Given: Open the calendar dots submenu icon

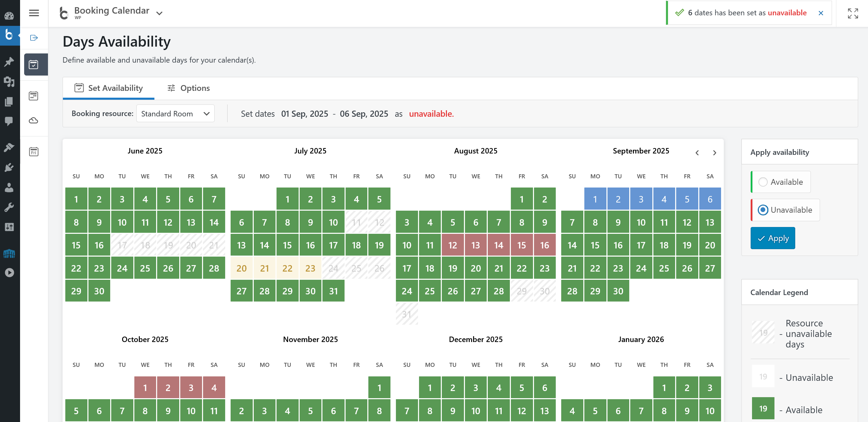Looking at the screenshot, I should (x=34, y=96).
